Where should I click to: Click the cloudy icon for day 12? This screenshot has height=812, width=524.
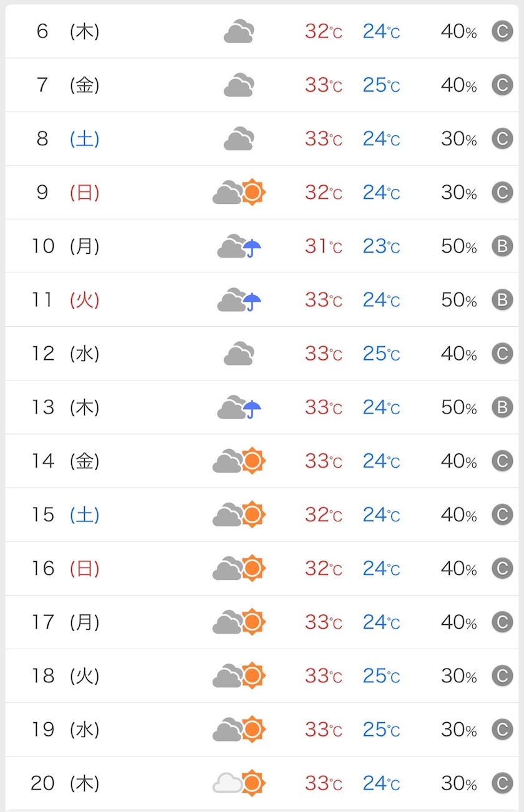(x=239, y=354)
